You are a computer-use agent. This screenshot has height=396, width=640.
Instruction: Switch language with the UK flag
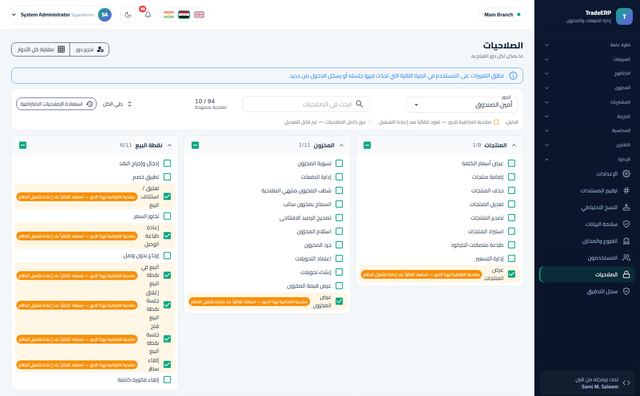[x=199, y=15]
